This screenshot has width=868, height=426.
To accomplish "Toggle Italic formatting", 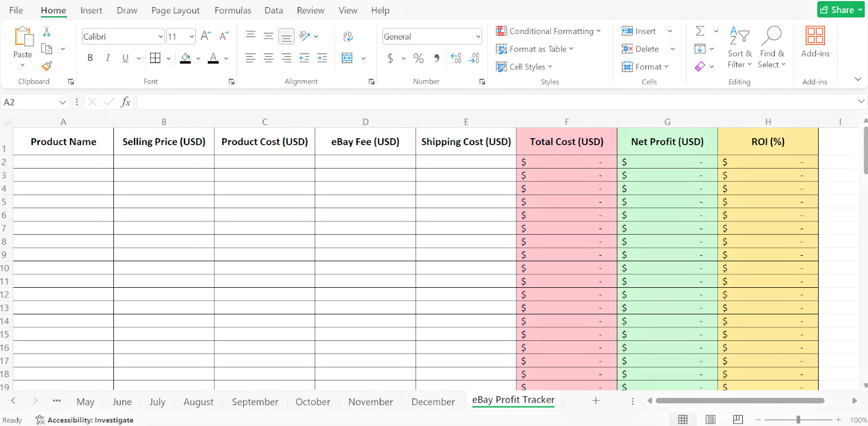I will pos(108,58).
